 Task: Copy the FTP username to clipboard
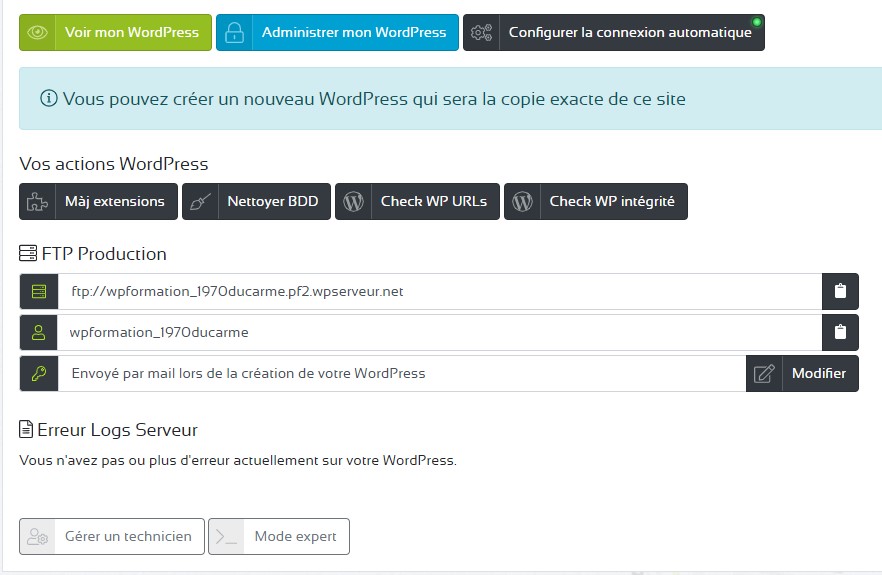coord(840,332)
